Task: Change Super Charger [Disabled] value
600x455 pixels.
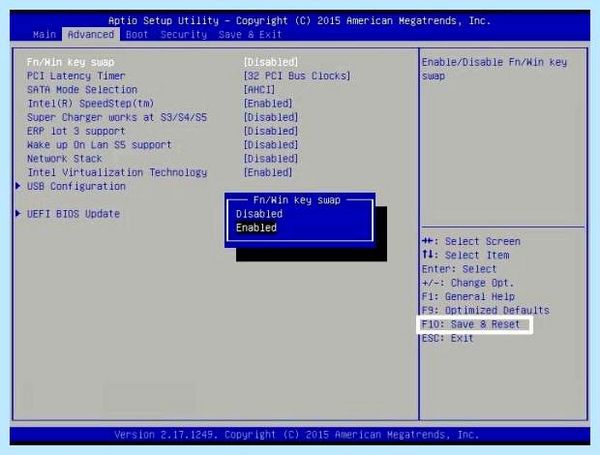Action: point(271,117)
